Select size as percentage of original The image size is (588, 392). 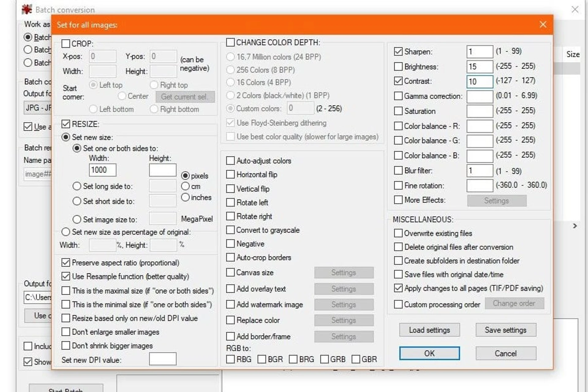pyautogui.click(x=66, y=232)
